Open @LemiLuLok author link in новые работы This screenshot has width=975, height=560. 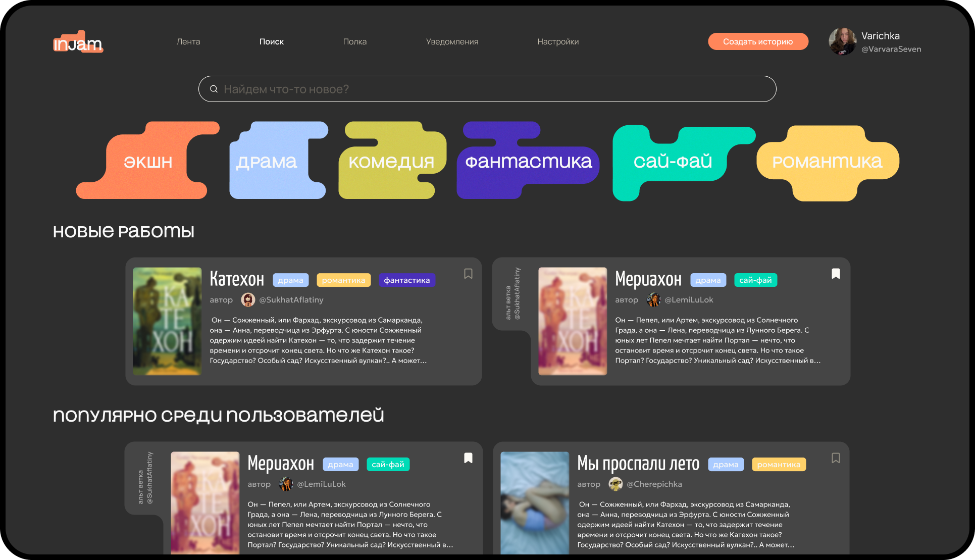(x=689, y=300)
